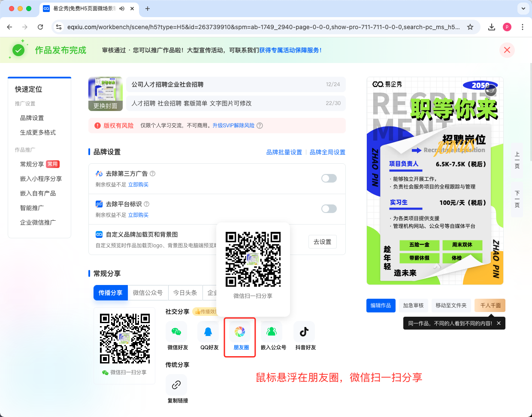Select 生成更多格式 in the sidebar

(x=38, y=132)
